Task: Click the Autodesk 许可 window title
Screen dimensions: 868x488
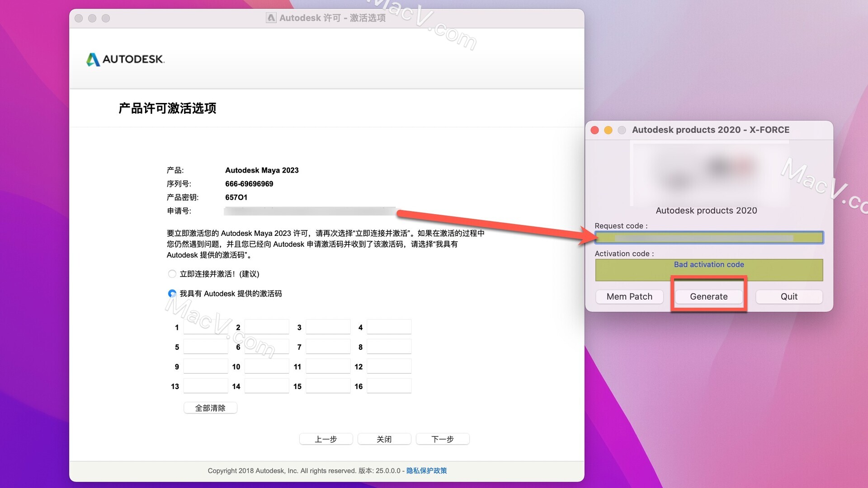Action: [x=332, y=18]
